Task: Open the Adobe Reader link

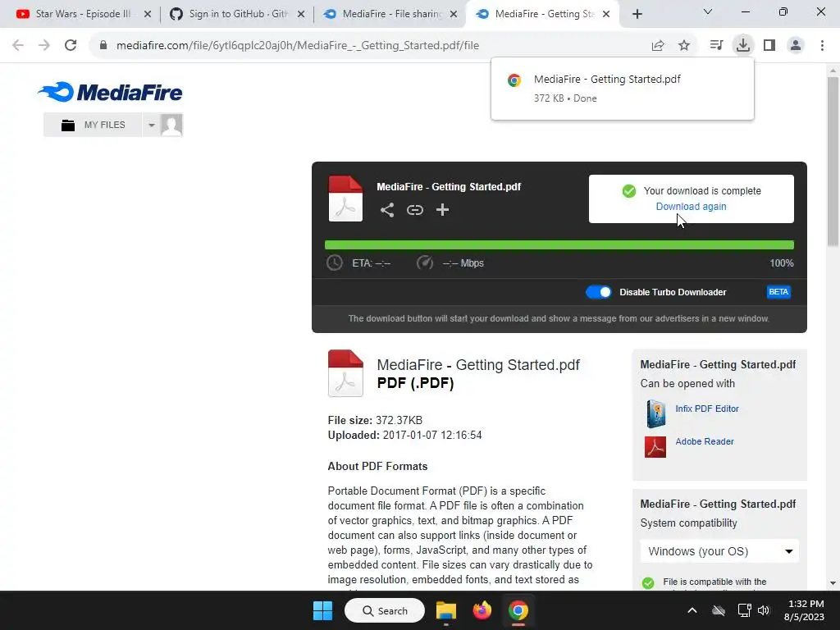Action: 705,441
